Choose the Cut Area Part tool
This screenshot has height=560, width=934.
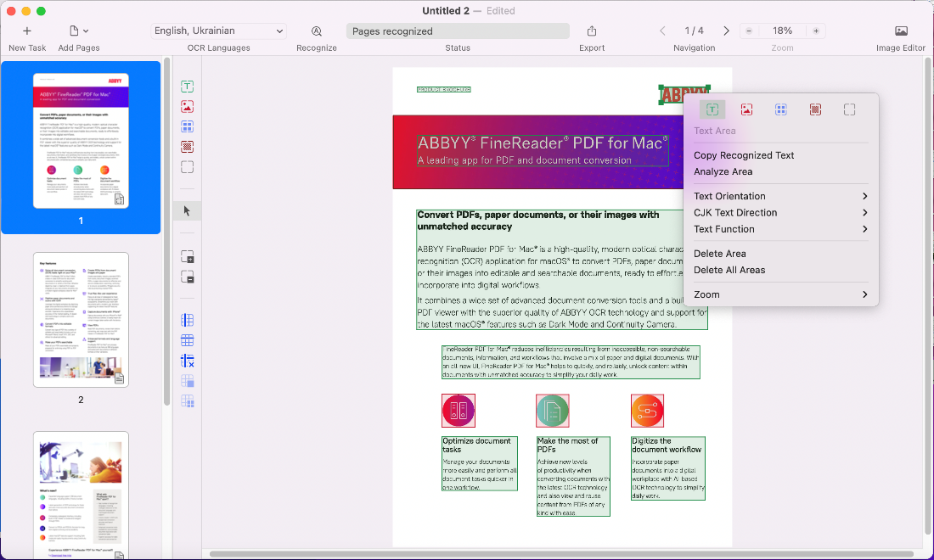click(187, 277)
